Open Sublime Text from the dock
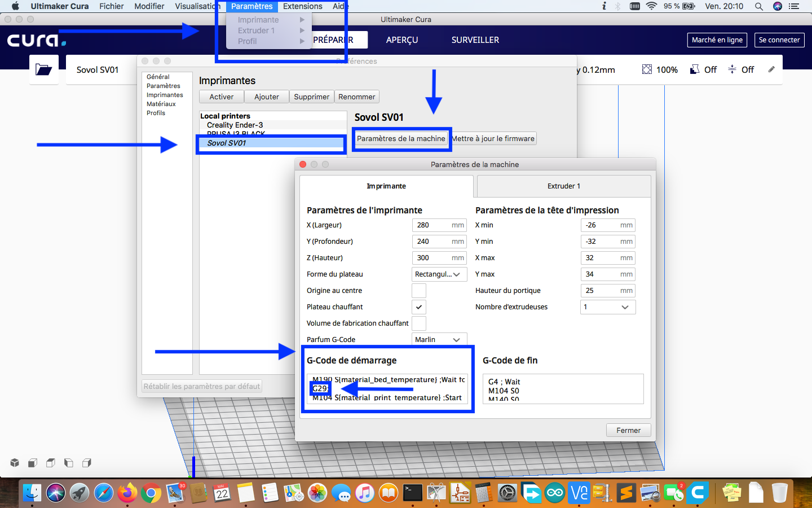 tap(626, 493)
